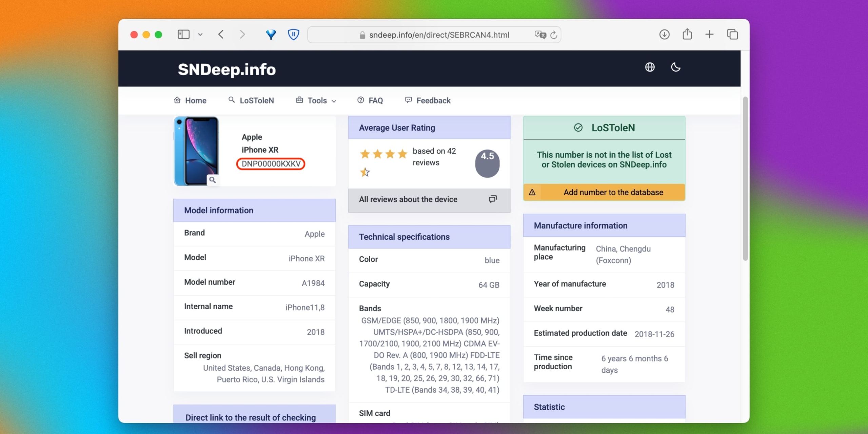Click the LoSToleN panel heading
868x434 pixels.
click(604, 128)
